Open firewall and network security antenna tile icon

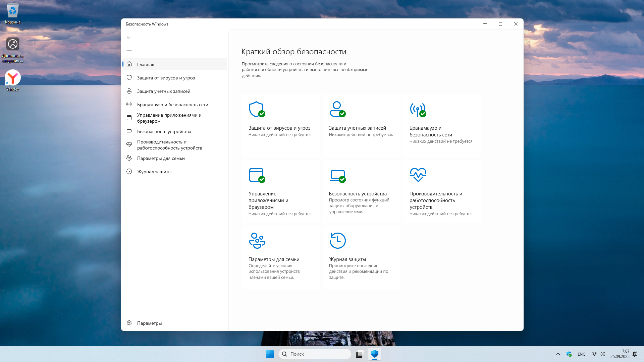[418, 109]
